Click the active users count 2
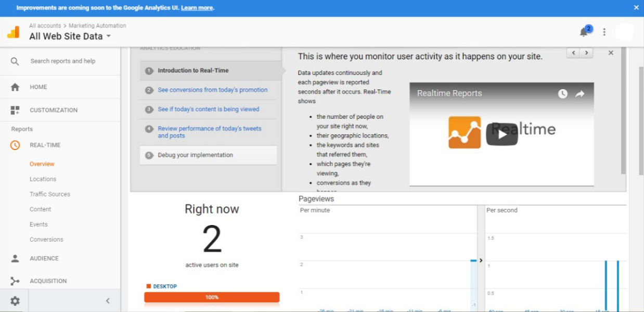 212,240
